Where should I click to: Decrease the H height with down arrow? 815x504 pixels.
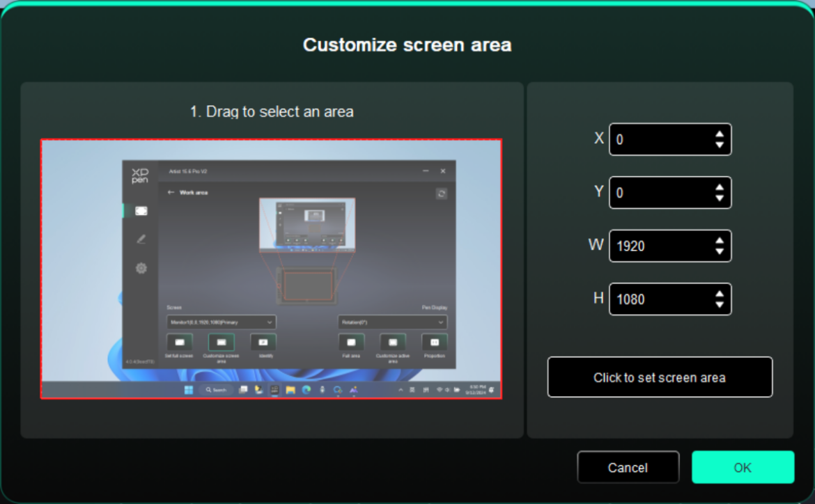(720, 304)
